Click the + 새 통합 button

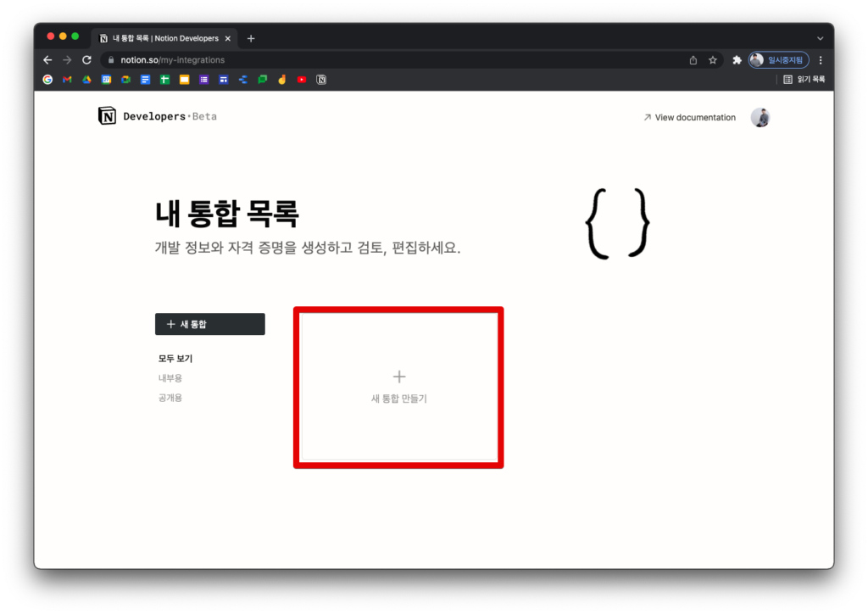[x=210, y=324]
